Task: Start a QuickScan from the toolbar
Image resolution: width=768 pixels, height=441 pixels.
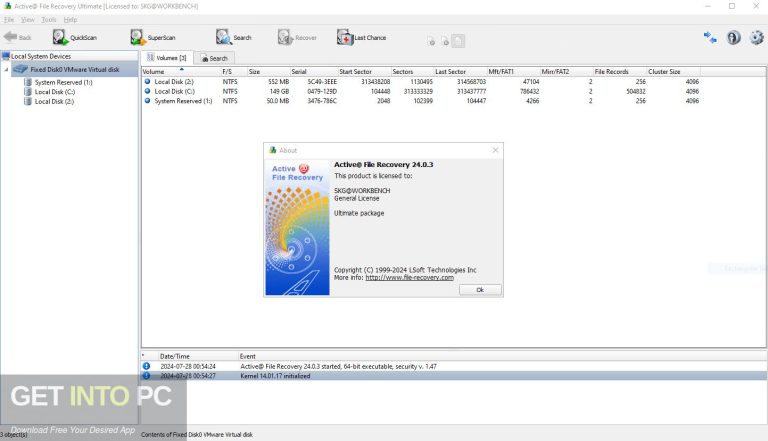Action: pyautogui.click(x=75, y=37)
